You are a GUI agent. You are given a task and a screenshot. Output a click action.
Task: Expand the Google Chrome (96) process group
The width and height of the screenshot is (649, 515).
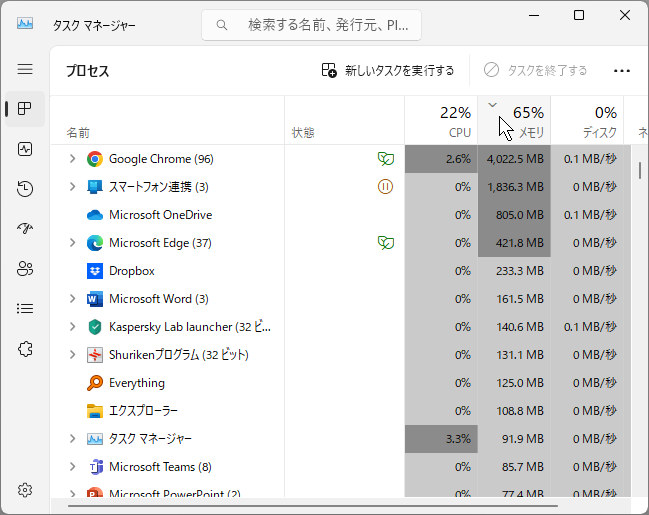point(72,159)
